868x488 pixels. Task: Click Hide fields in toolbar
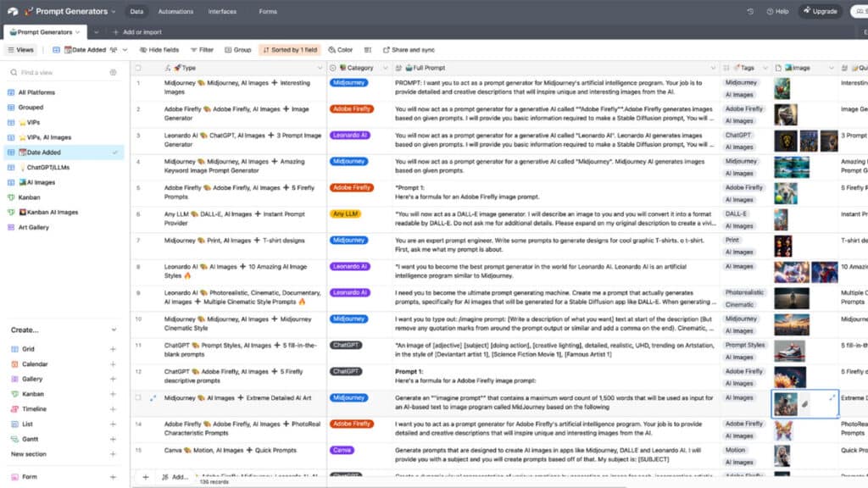point(159,50)
